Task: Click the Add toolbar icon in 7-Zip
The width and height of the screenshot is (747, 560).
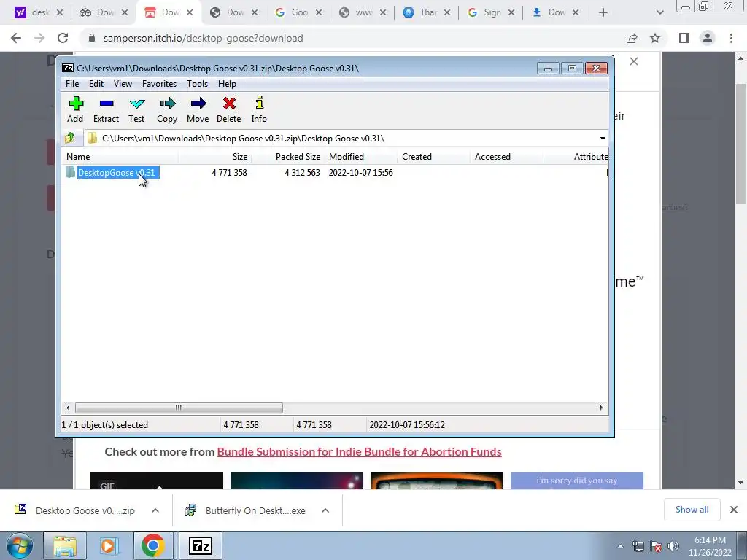Action: coord(75,109)
